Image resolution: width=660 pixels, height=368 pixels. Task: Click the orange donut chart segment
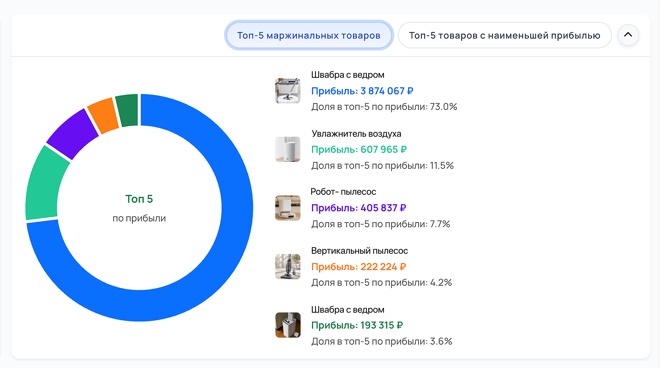coord(104,115)
